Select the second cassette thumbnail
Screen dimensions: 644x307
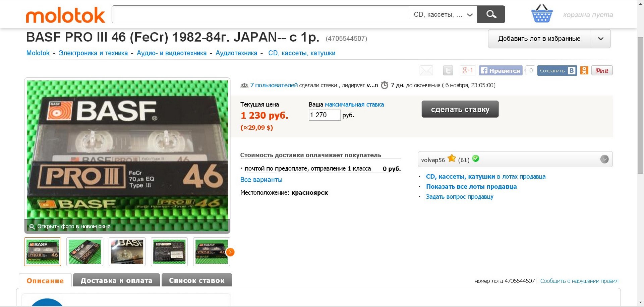(x=85, y=252)
